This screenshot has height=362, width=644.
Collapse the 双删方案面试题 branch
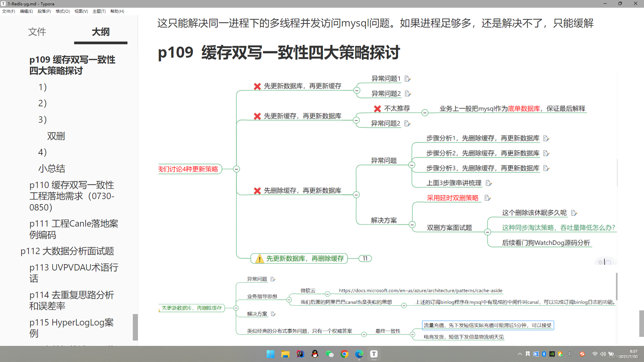click(x=487, y=232)
